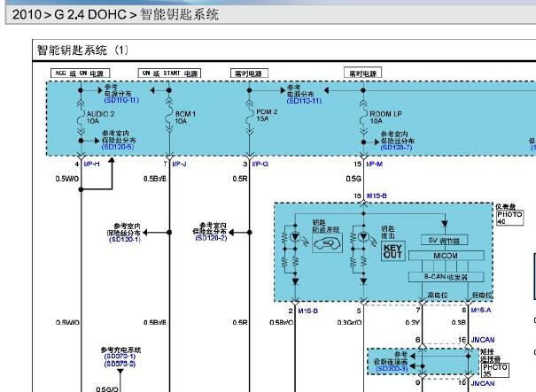
Task: Open the PHOTO 35 reference box
Action: pyautogui.click(x=495, y=370)
